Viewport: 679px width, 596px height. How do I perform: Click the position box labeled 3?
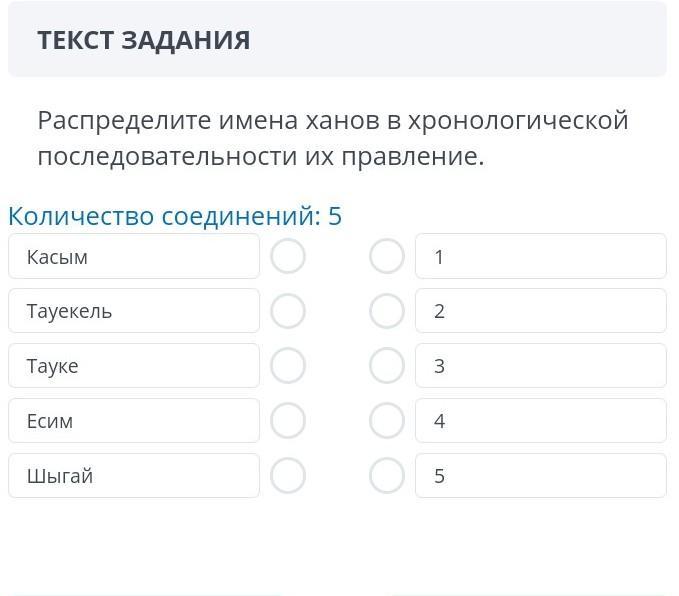[x=540, y=366]
